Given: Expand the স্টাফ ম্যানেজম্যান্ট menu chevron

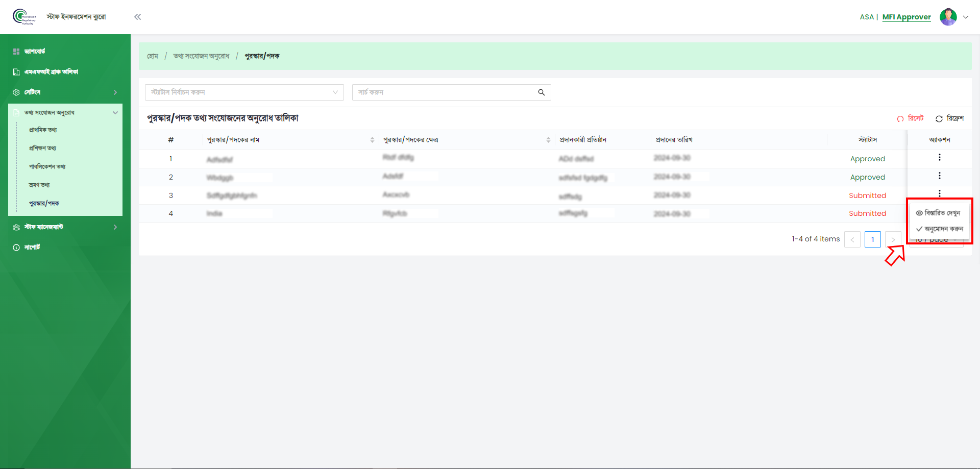Looking at the screenshot, I should pos(115,227).
